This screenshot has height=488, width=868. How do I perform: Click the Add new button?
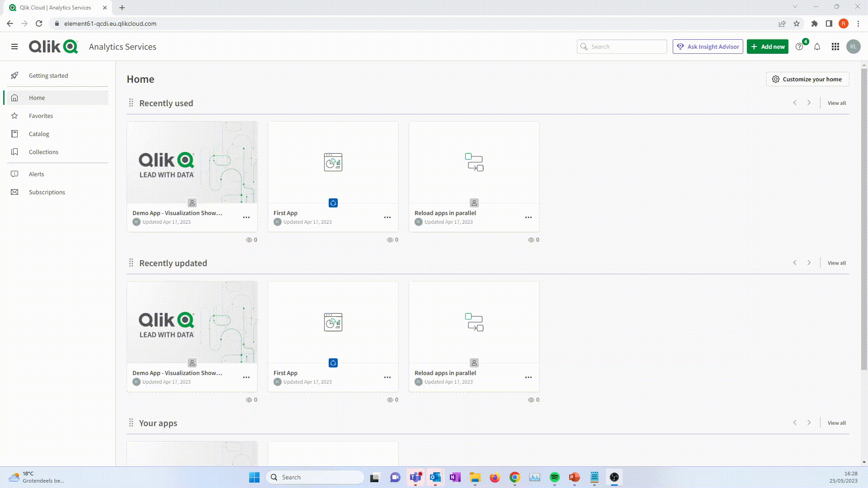(x=767, y=47)
